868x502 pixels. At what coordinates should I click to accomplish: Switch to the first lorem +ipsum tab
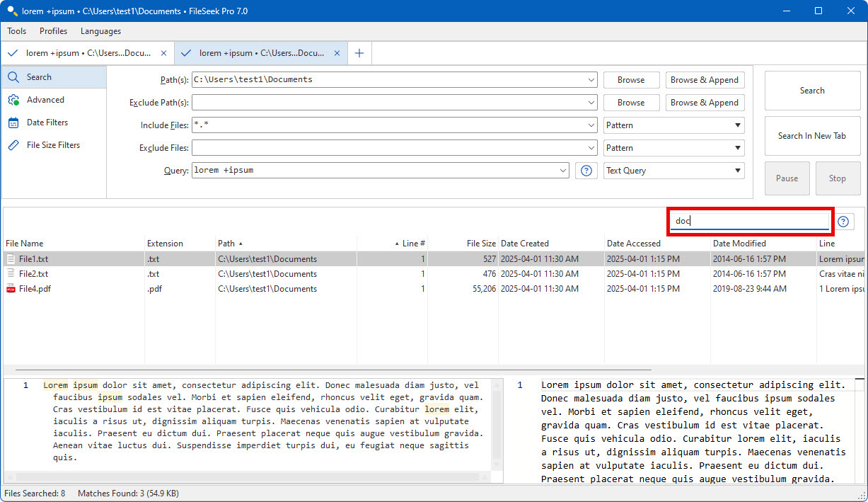(87, 53)
